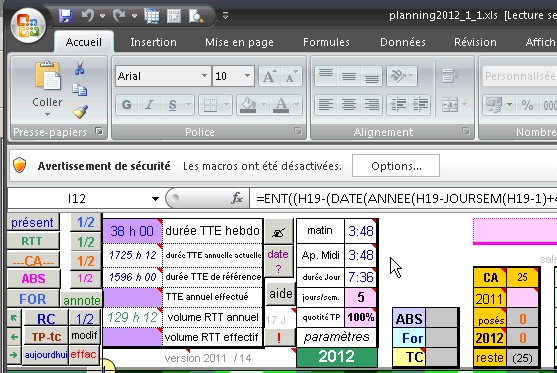Click the Undo arrow icon
This screenshot has width=557, height=373.
[x=88, y=16]
